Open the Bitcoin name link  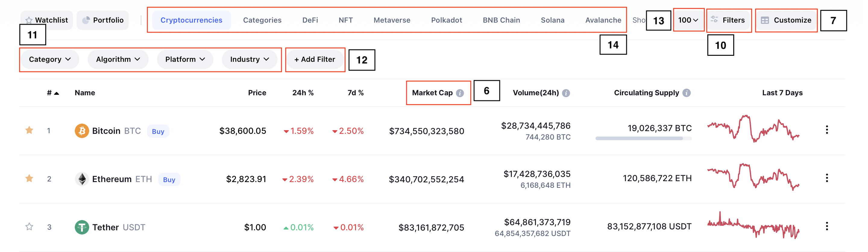(106, 131)
